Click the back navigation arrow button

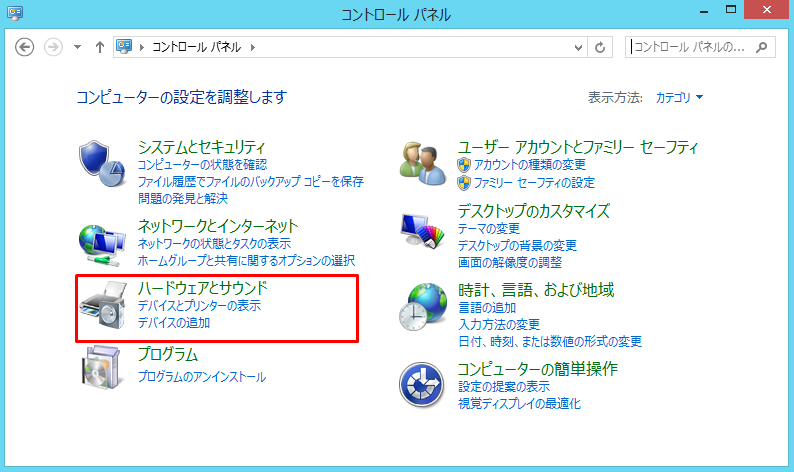26,47
